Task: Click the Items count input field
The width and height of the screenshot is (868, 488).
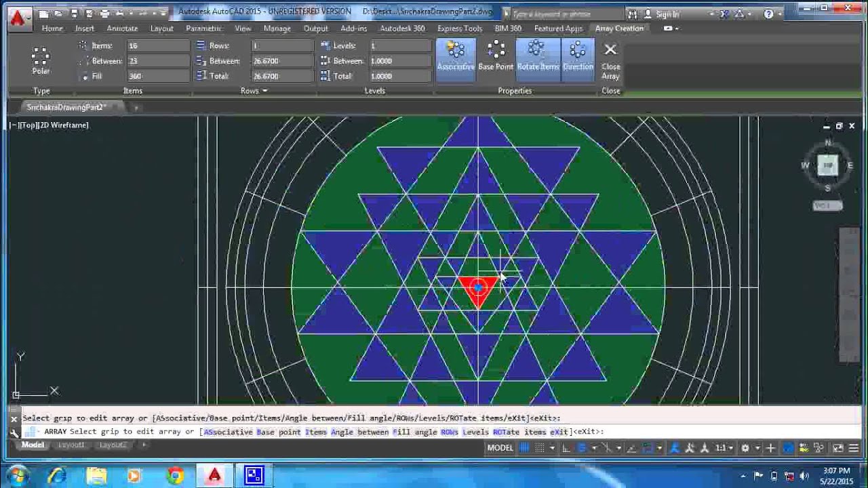Action: [158, 45]
